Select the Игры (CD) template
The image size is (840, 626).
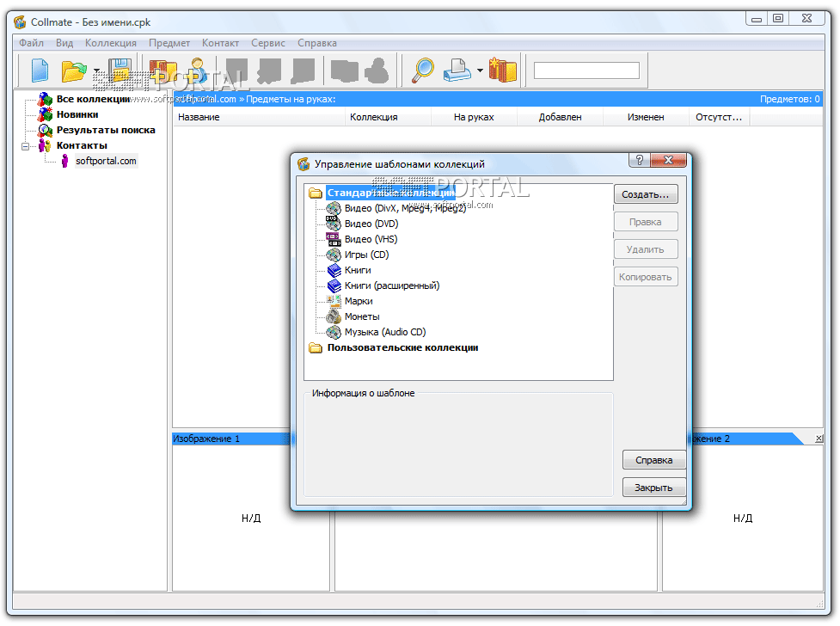[366, 255]
